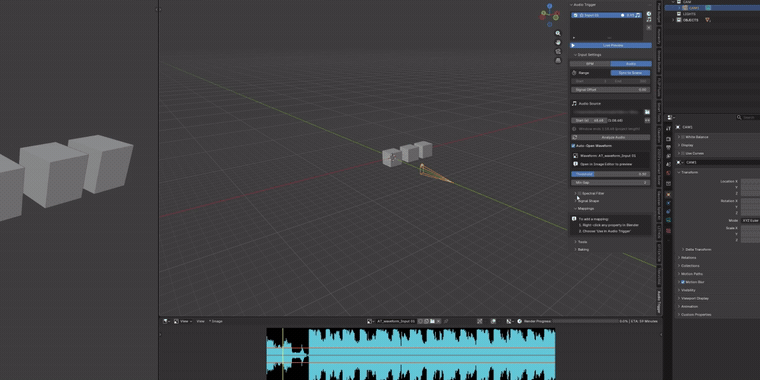
Task: Click the Range hand icon
Action: [574, 73]
